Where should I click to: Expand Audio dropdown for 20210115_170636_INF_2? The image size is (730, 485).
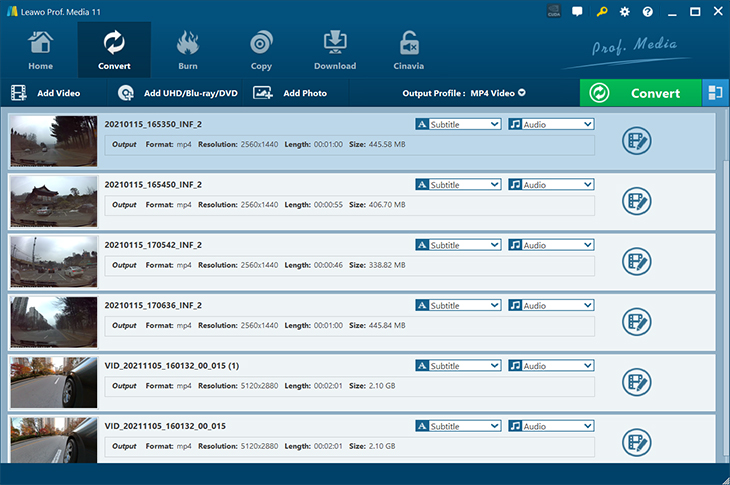click(551, 305)
